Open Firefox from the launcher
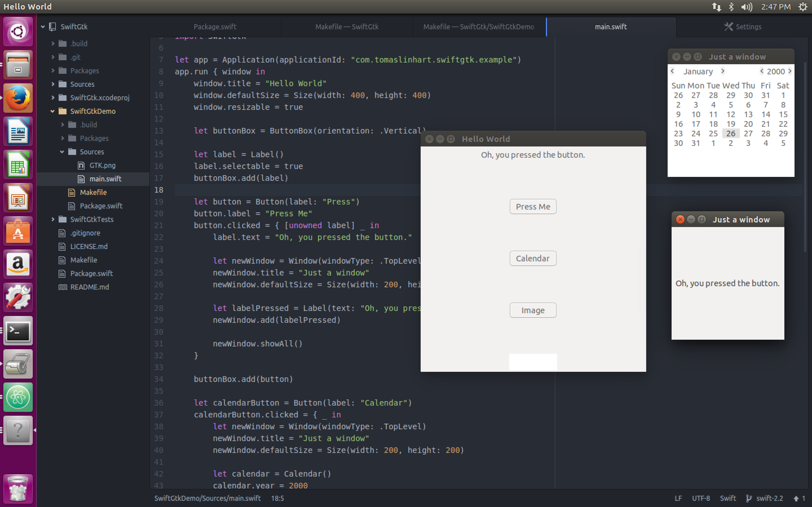This screenshot has width=812, height=507. coord(18,97)
